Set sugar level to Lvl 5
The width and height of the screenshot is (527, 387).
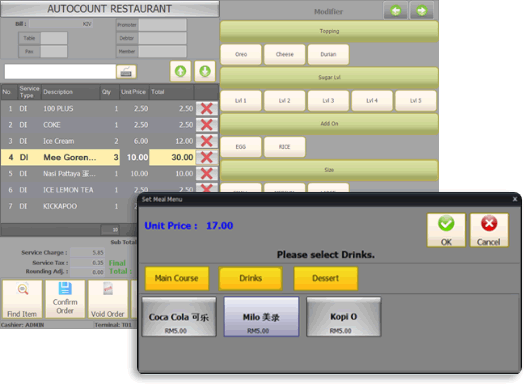pyautogui.click(x=416, y=101)
